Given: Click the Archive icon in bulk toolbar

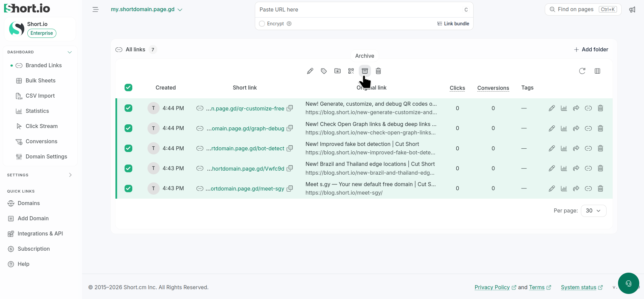Looking at the screenshot, I should [x=365, y=71].
